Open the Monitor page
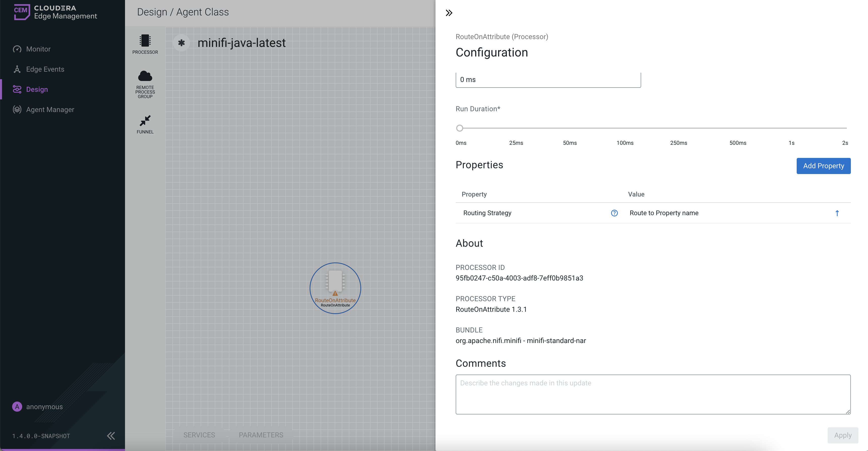This screenshot has height=451, width=868. 38,49
